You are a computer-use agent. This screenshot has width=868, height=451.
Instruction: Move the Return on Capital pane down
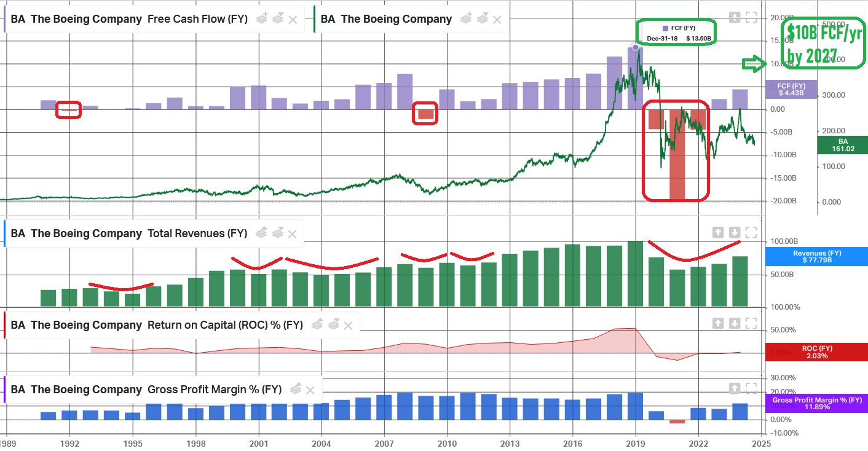(x=735, y=323)
